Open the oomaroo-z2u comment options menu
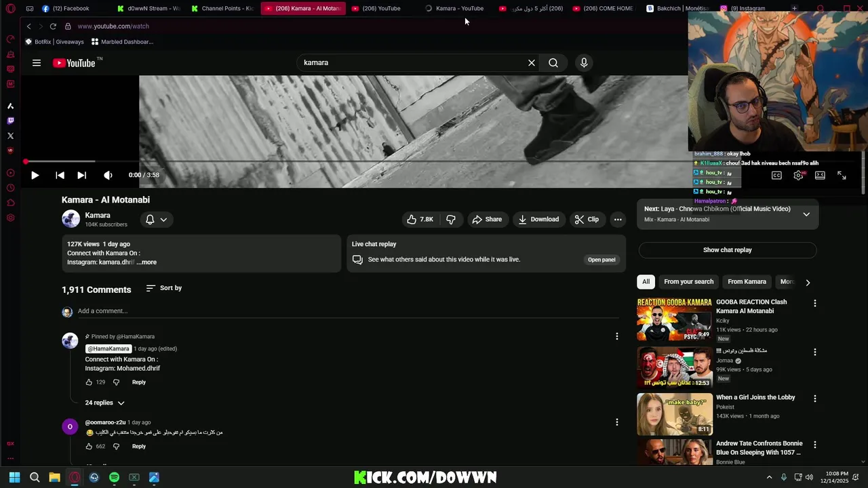The height and width of the screenshot is (488, 868). [x=616, y=422]
